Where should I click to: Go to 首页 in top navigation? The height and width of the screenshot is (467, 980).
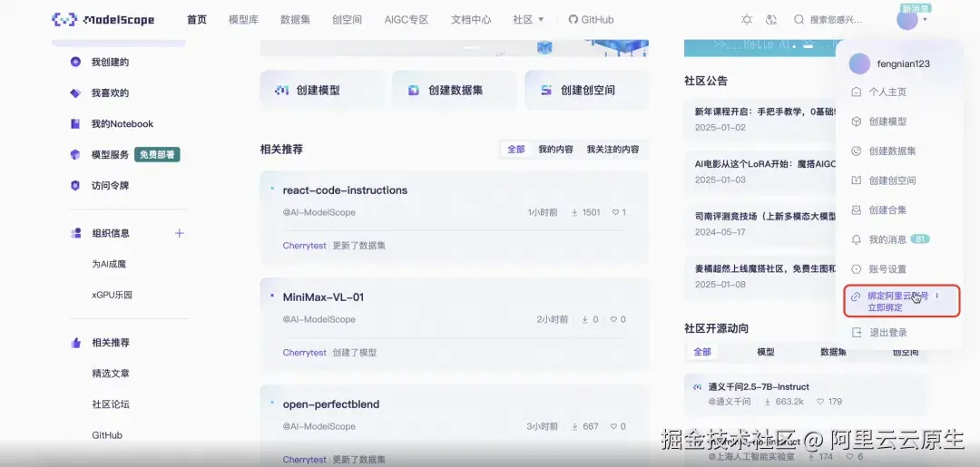[196, 19]
